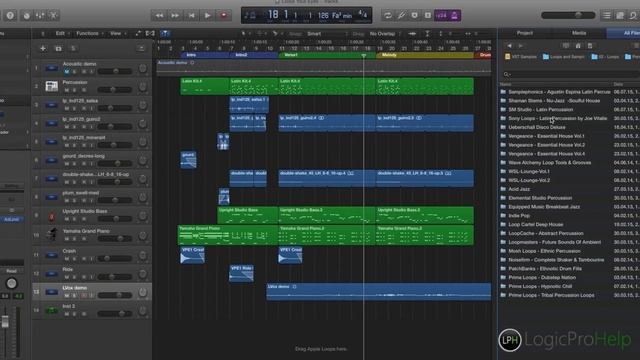
Task: Switch to the All Files tab
Action: [631, 33]
